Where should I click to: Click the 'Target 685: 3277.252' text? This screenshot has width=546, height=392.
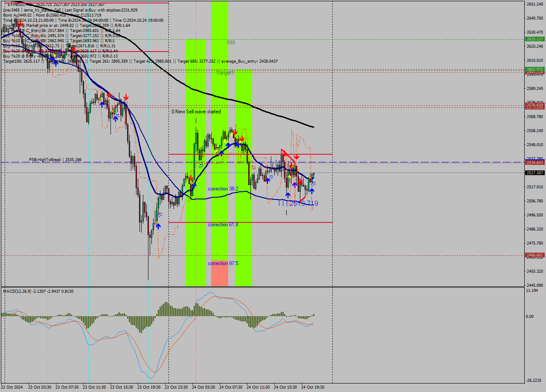pos(197,61)
